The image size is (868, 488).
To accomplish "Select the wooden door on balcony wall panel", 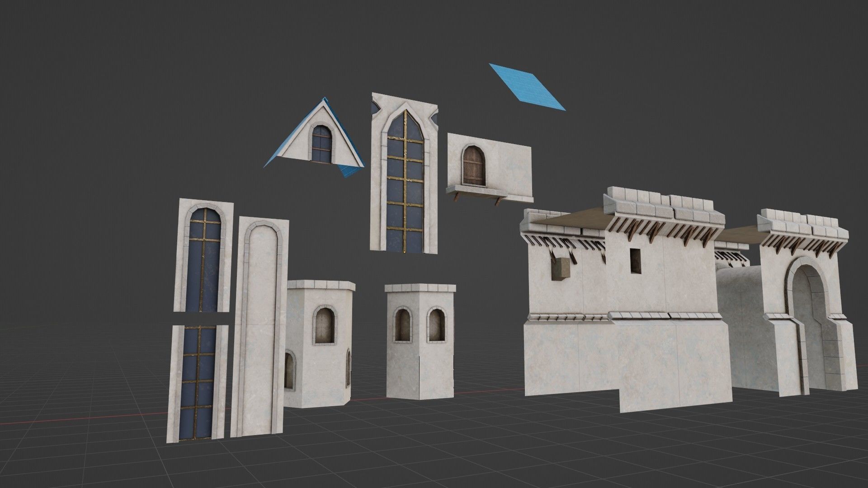I will [474, 166].
